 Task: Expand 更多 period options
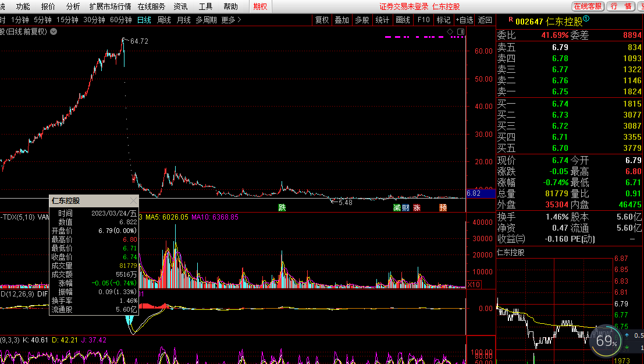pyautogui.click(x=231, y=20)
